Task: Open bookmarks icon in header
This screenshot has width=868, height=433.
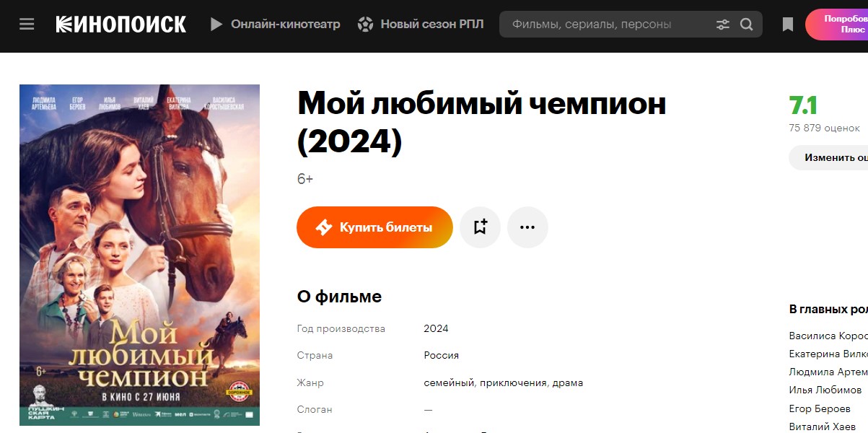Action: point(788,25)
